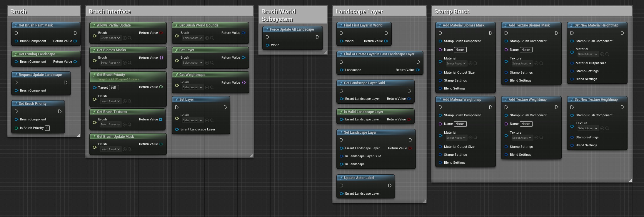This screenshot has height=217, width=644.
Task: Click exec output pin on Get Brush Paint Mask
Action: pyautogui.click(x=76, y=33)
